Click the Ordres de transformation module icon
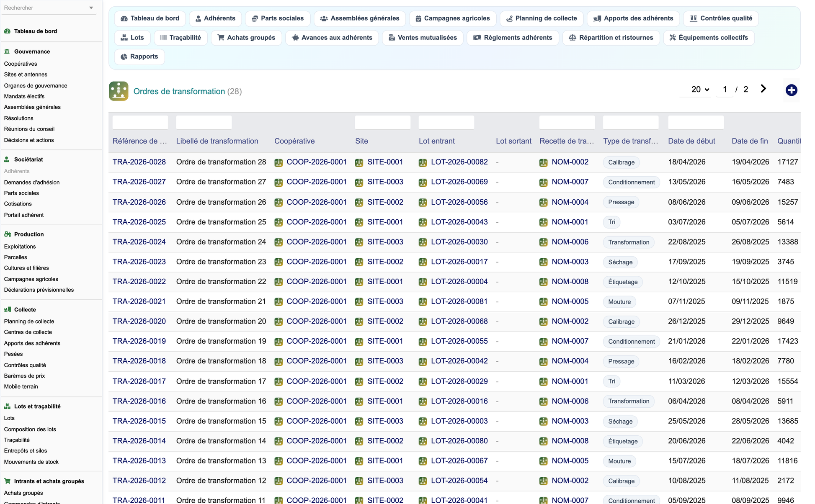Screen dimensions: 815x504 [119, 91]
